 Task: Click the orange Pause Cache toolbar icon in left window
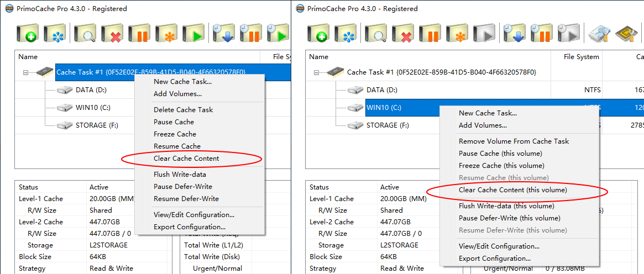click(x=139, y=33)
